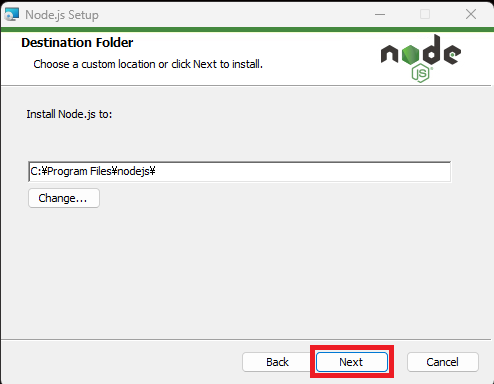
Task: Go back with the Back button
Action: tap(277, 362)
